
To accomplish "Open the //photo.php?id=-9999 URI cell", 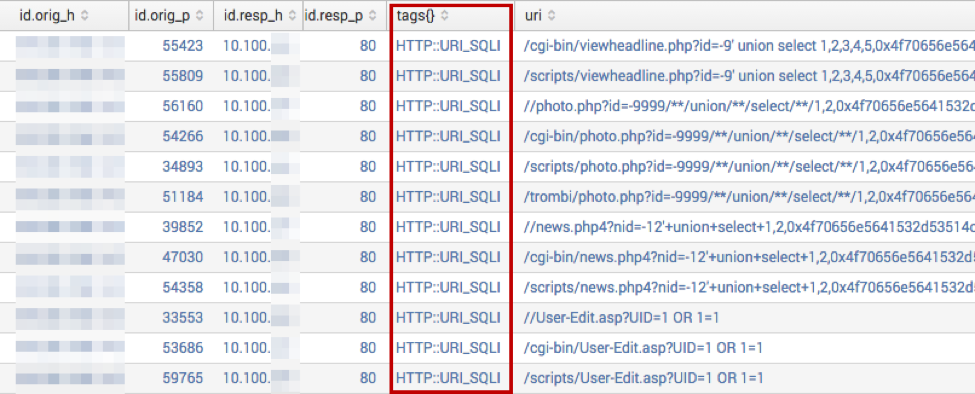I will (x=749, y=106).
